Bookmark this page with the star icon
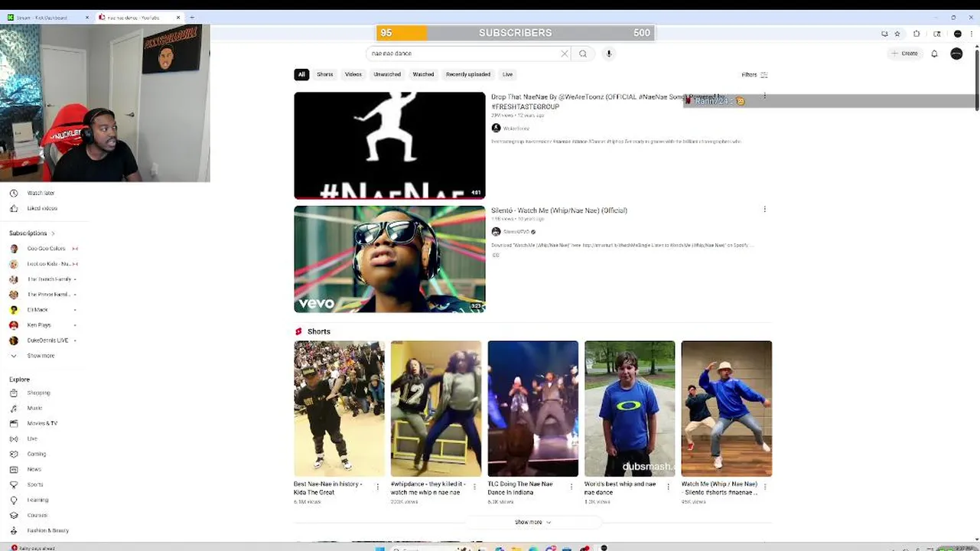 (897, 34)
